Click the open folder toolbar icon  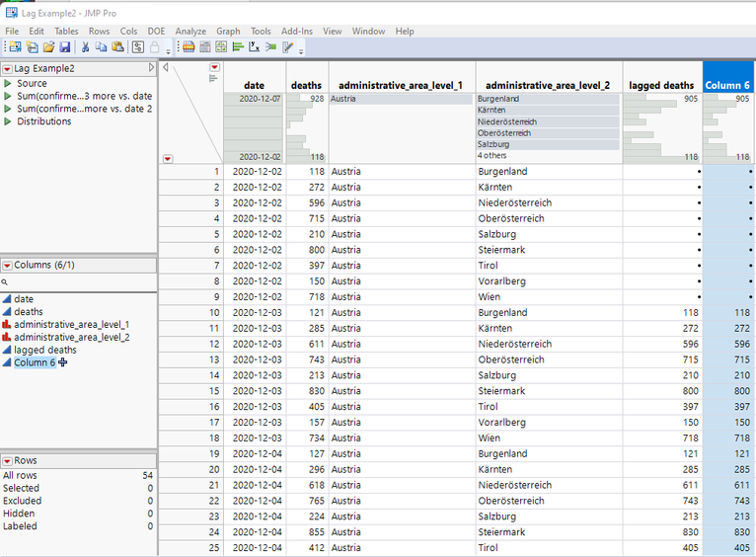(x=48, y=46)
